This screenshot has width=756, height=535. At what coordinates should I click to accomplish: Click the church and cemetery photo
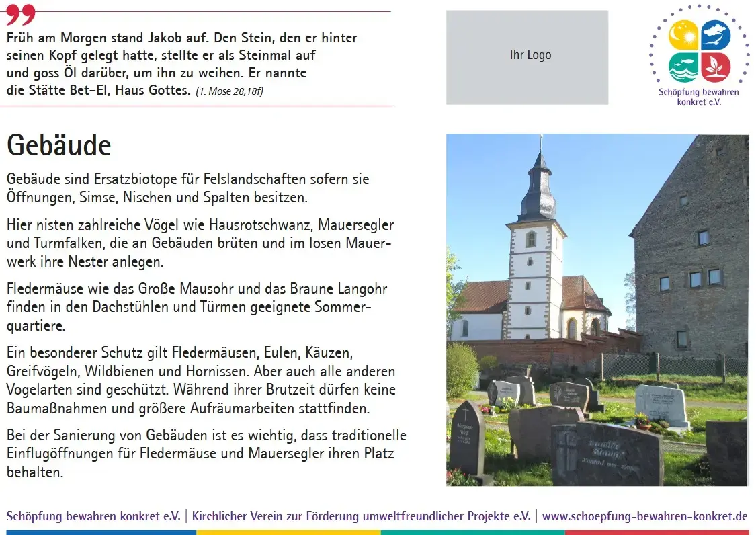[597, 309]
